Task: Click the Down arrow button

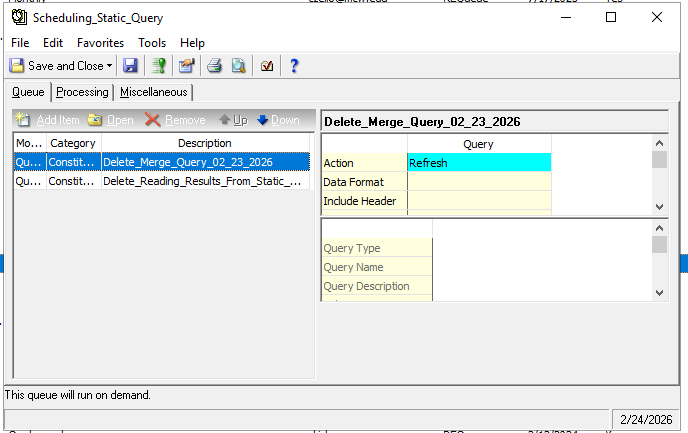Action: pyautogui.click(x=278, y=120)
